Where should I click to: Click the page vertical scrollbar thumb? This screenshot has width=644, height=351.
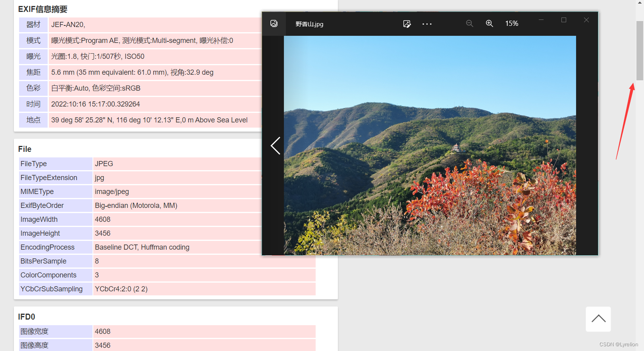click(x=640, y=50)
